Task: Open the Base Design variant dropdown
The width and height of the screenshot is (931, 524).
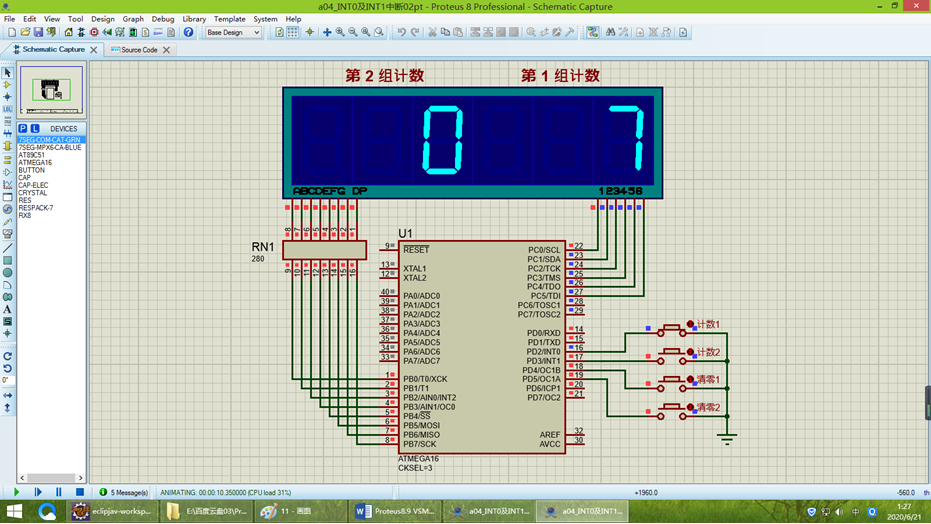Action: [x=233, y=33]
